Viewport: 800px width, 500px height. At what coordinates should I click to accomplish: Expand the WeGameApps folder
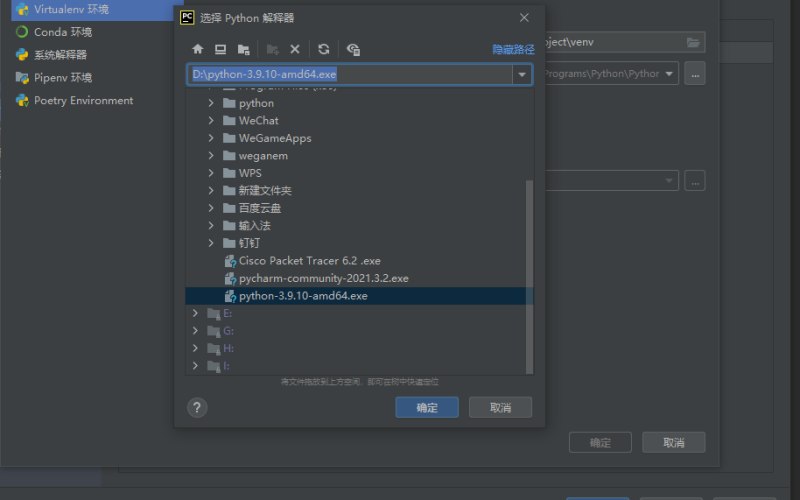(x=211, y=138)
